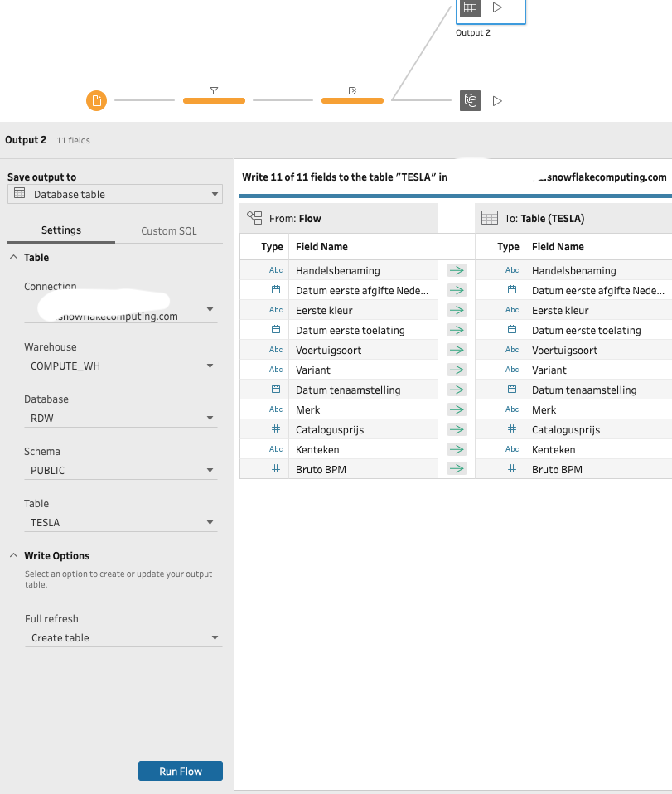The height and width of the screenshot is (794, 672).
Task: Click the mapping arrow for Handelsbenaming
Action: (x=457, y=270)
